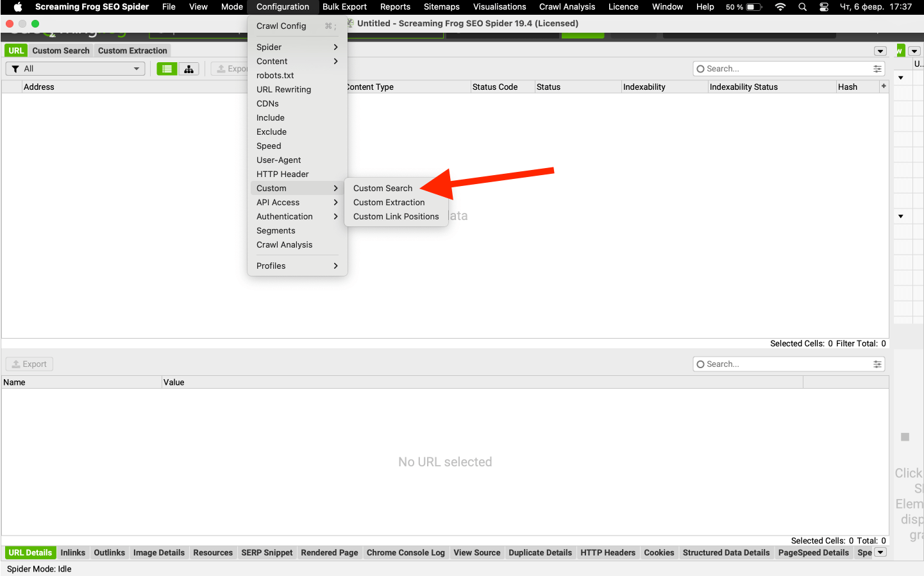Open the right panel tabs dropdown arrow

(914, 51)
